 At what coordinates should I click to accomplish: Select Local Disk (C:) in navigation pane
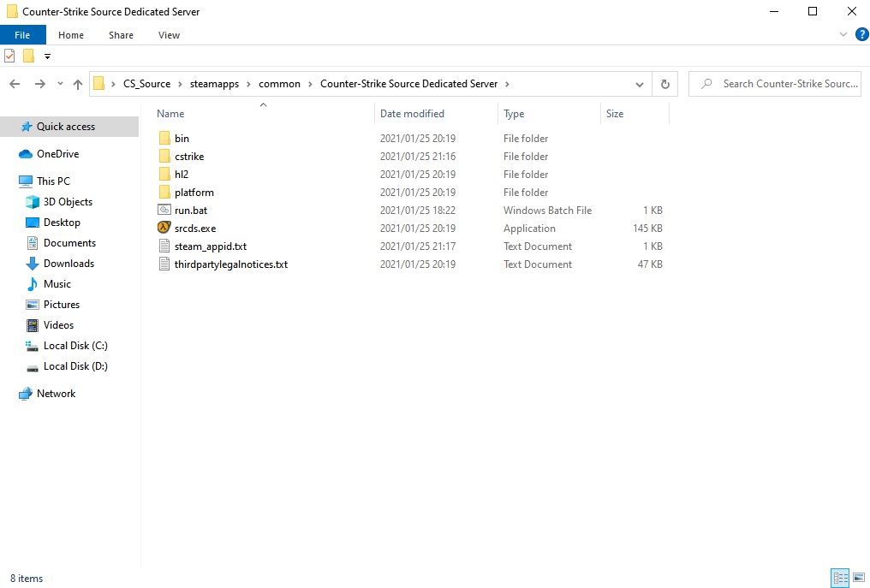click(75, 346)
